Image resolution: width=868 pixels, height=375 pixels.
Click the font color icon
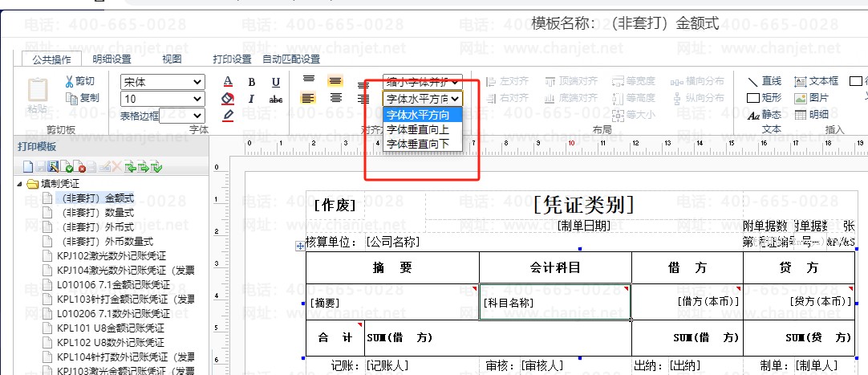228,82
